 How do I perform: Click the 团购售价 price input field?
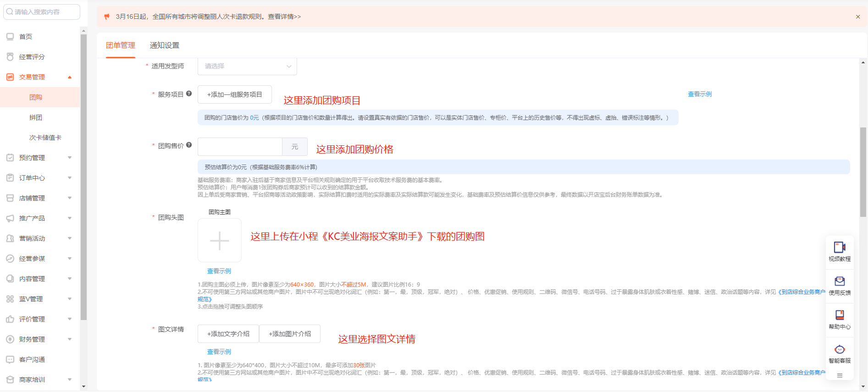(240, 147)
